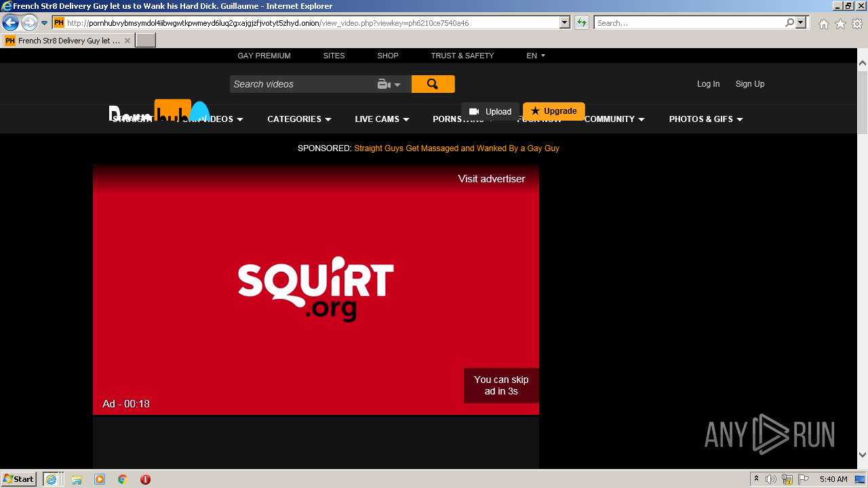
Task: Click the IE Search box
Action: 689,23
